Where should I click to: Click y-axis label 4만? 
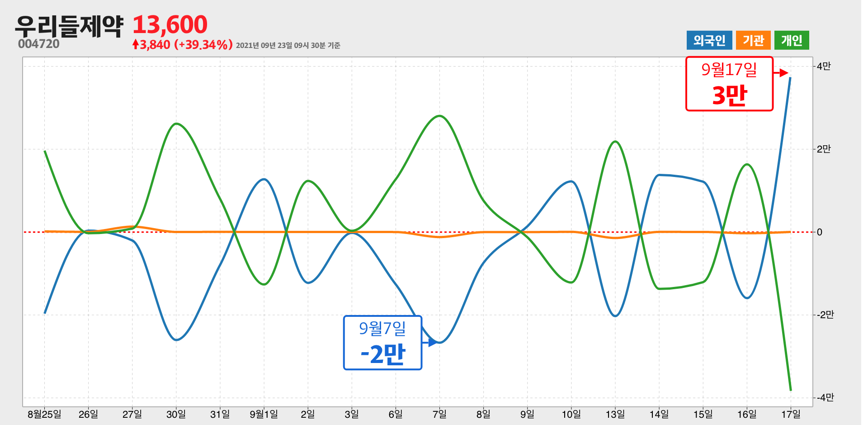[824, 67]
